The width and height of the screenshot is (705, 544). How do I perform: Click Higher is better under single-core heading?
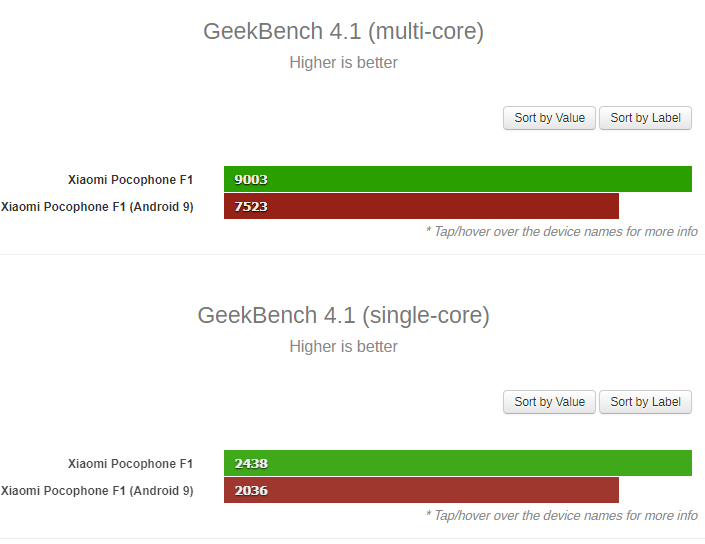344,347
